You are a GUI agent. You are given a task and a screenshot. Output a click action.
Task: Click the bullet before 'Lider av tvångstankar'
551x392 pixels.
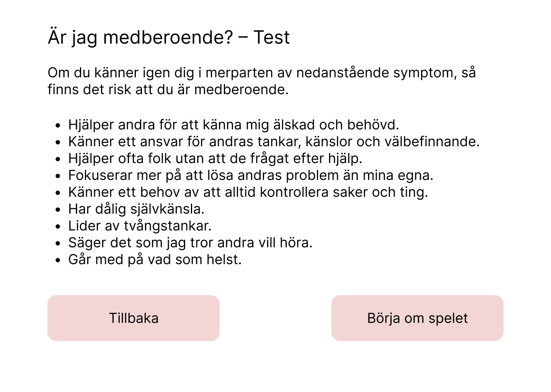coord(58,227)
